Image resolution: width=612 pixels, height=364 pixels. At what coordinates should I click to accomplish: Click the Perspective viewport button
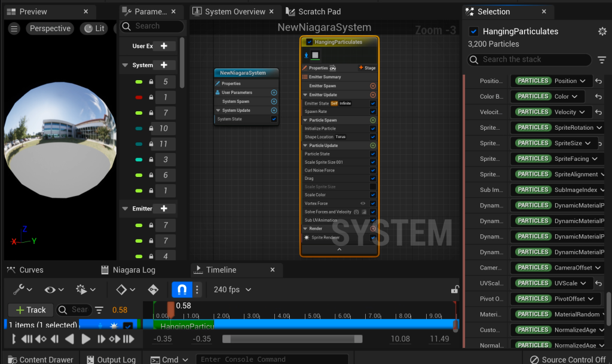[50, 29]
